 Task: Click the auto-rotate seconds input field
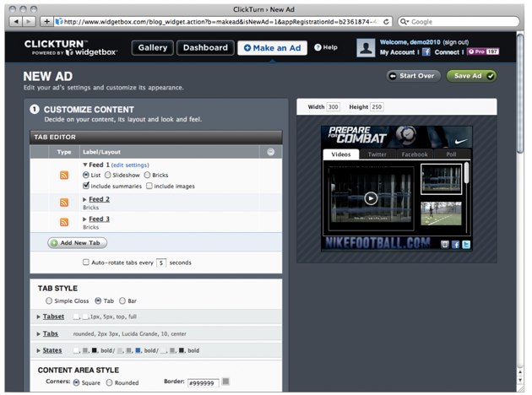(x=161, y=262)
